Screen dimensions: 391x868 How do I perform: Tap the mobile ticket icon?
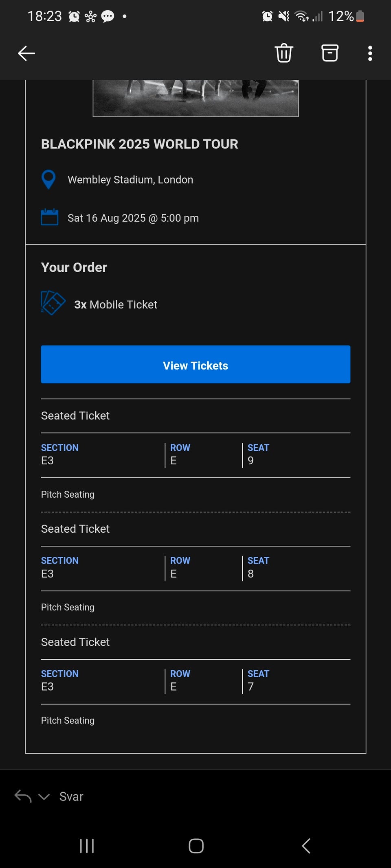coord(53,303)
